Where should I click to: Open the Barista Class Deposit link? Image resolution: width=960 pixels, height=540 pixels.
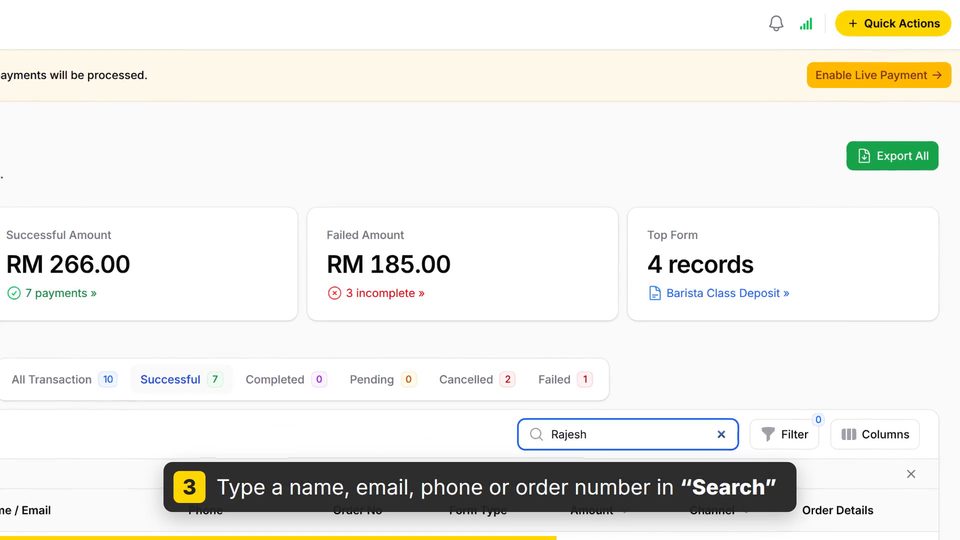tap(727, 293)
